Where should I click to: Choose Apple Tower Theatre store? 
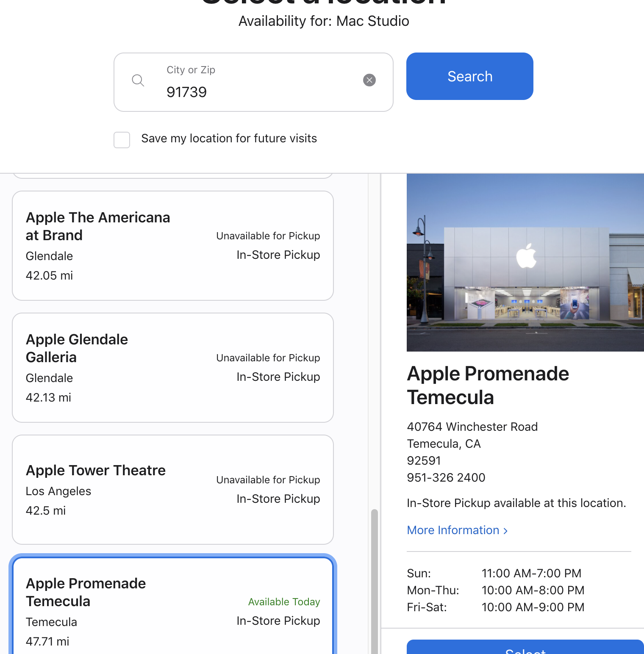pos(173,490)
